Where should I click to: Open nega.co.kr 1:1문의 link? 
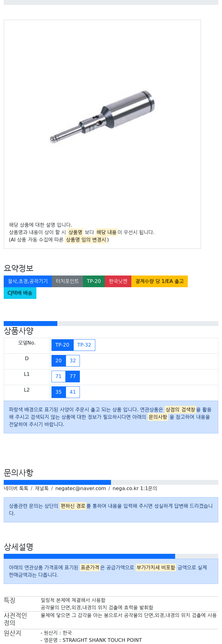tap(135, 489)
